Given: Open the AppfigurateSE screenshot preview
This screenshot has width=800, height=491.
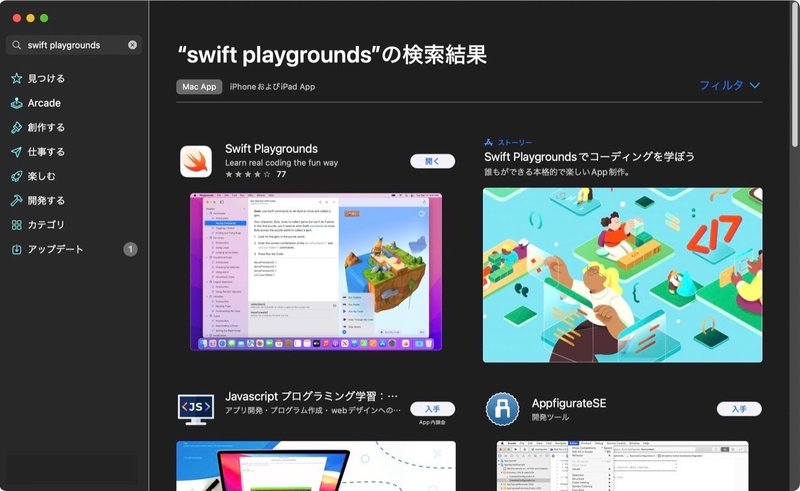Looking at the screenshot, I should click(622, 466).
